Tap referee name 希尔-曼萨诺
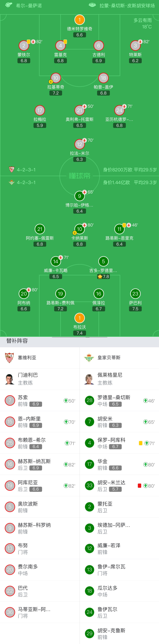 29,6
